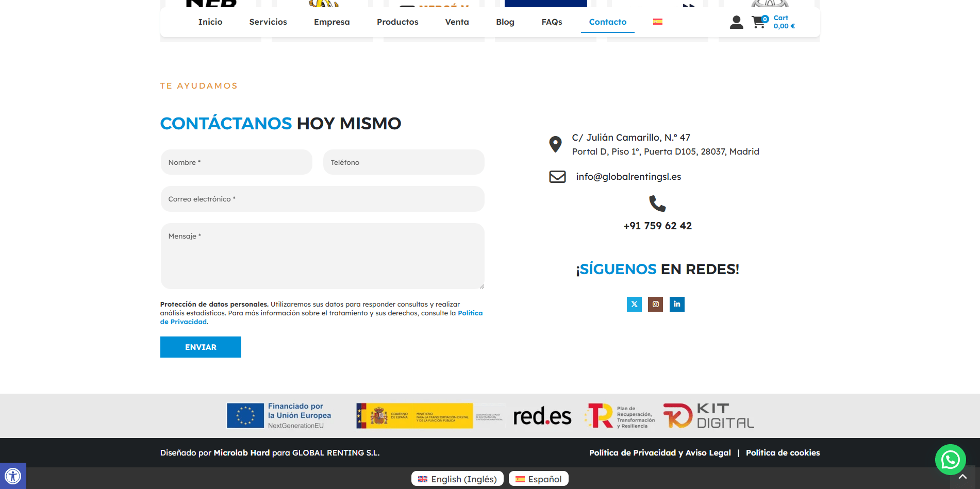The height and width of the screenshot is (489, 980).
Task: Go to the Productos menu item
Action: pyautogui.click(x=397, y=22)
